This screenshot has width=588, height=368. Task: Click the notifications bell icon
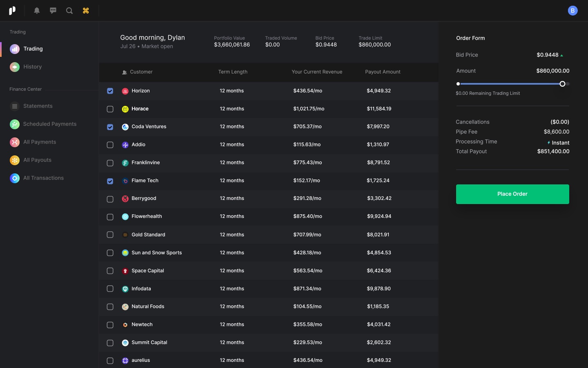37,11
